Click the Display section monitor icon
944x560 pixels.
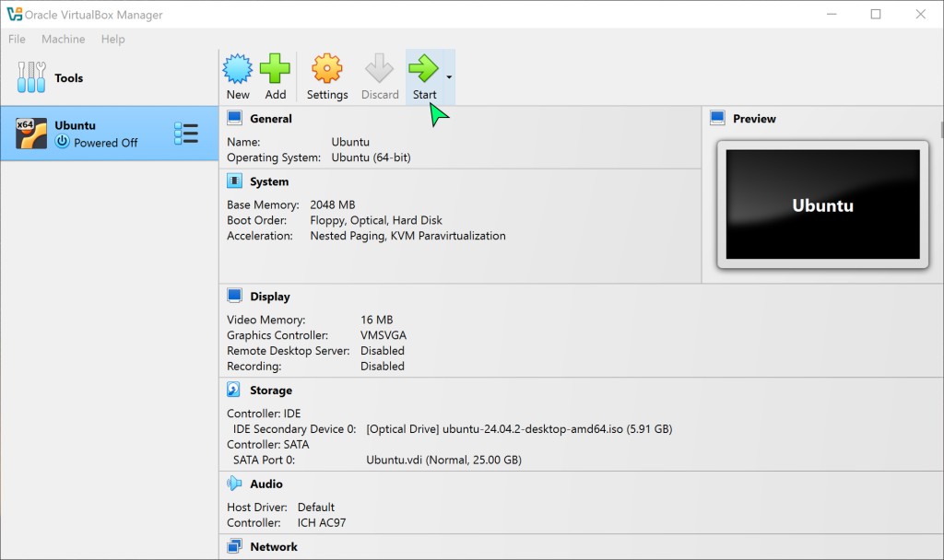234,297
